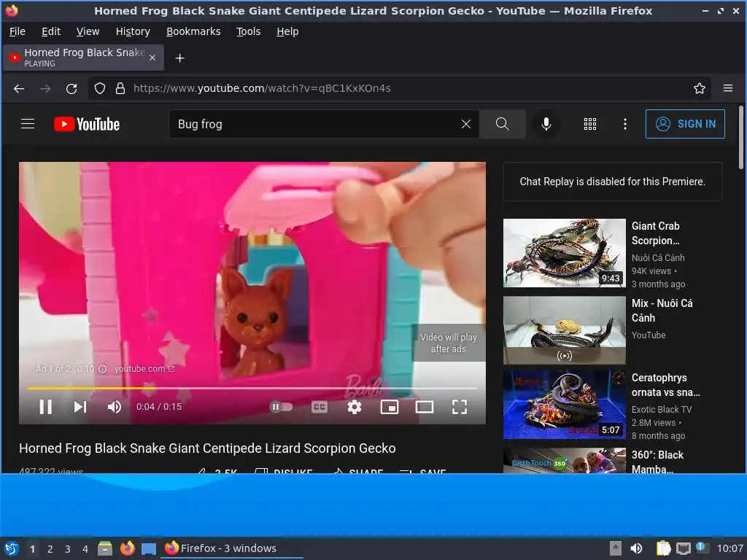Toggle closed captions CC button
This screenshot has width=747, height=560.
[x=320, y=407]
